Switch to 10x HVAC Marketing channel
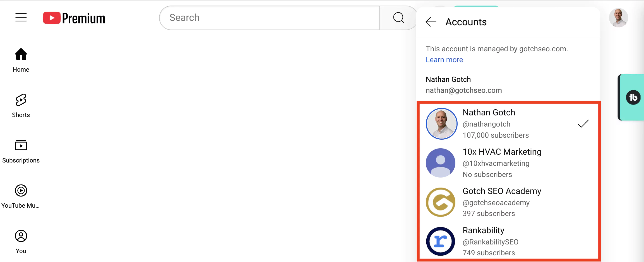 click(508, 163)
